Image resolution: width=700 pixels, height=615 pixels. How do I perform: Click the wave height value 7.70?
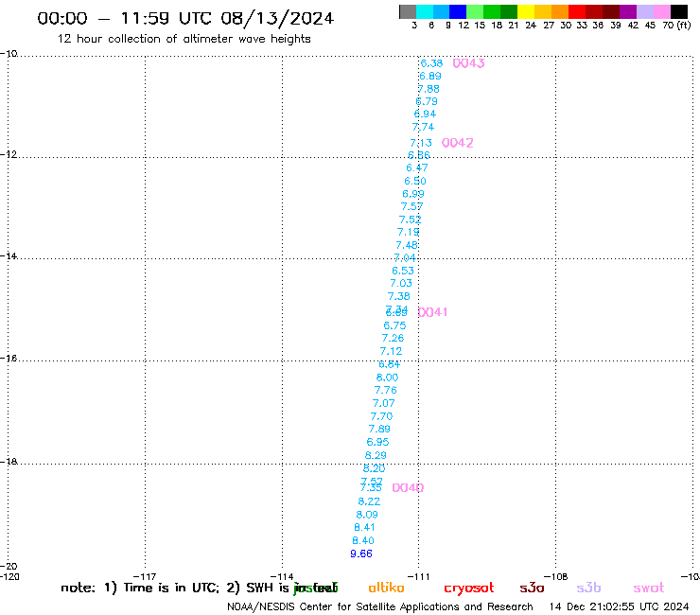pos(382,416)
